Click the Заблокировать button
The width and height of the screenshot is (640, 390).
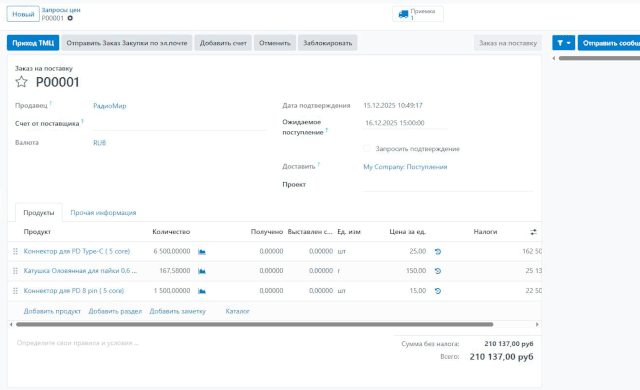[x=328, y=43]
